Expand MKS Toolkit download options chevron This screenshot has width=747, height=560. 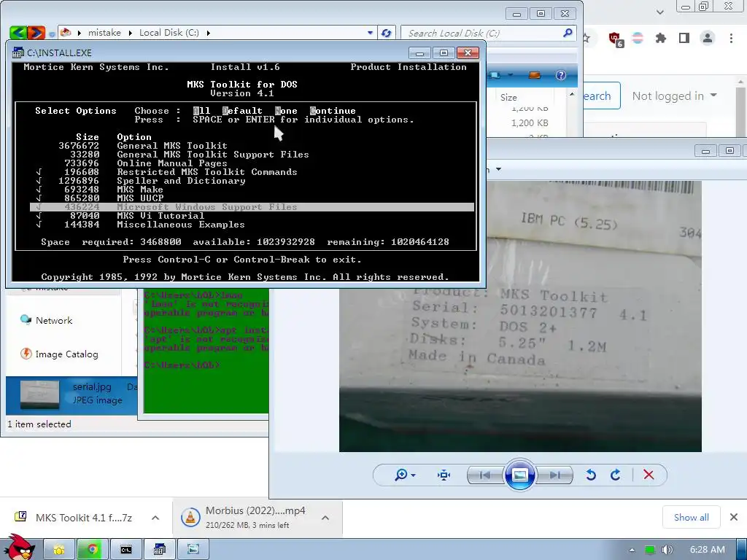click(155, 518)
